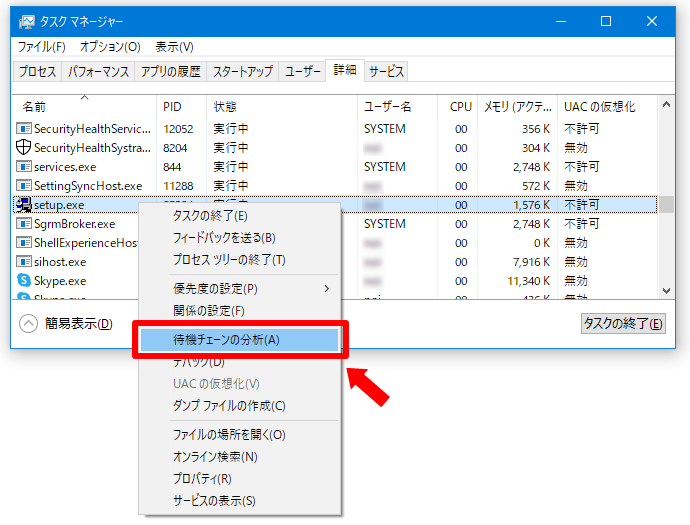Click the Task Manager title bar icon
Viewport: 690px width, 525px height.
point(26,21)
